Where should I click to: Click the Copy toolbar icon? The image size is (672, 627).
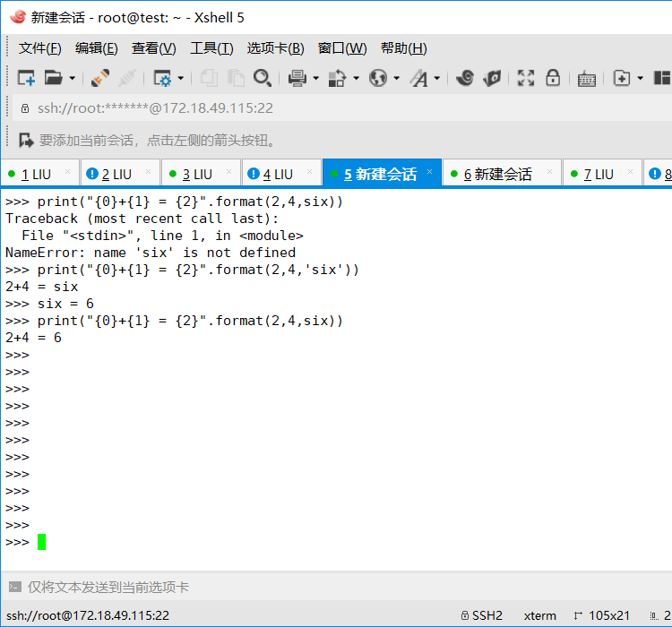[209, 78]
